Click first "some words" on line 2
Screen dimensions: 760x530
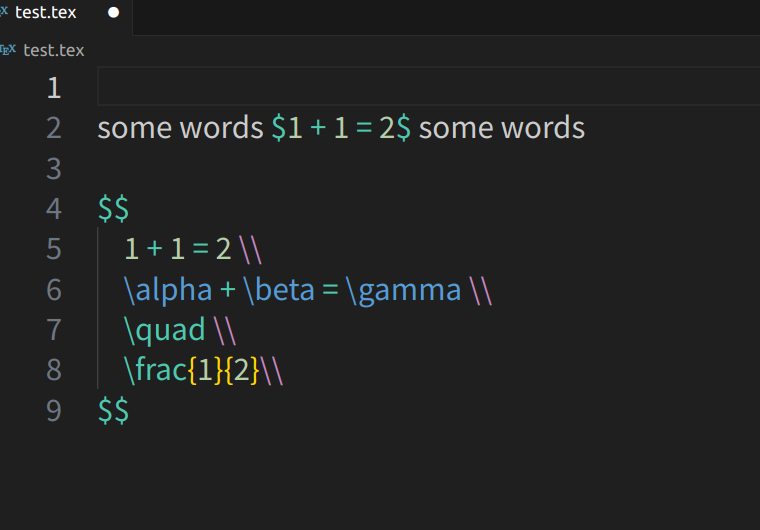(x=180, y=128)
